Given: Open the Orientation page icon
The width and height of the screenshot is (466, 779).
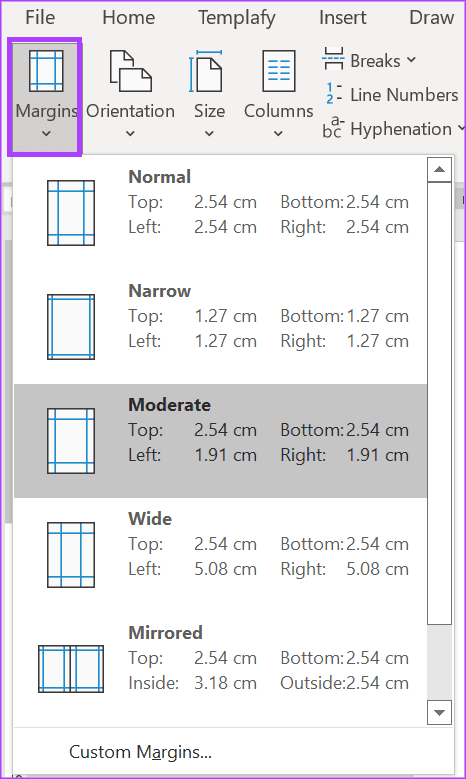Looking at the screenshot, I should (x=130, y=72).
